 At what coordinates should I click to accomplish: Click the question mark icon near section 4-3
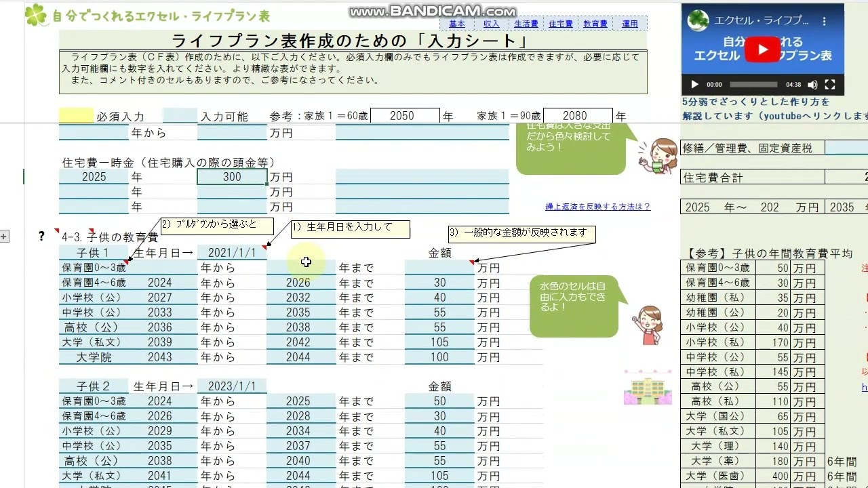click(41, 236)
